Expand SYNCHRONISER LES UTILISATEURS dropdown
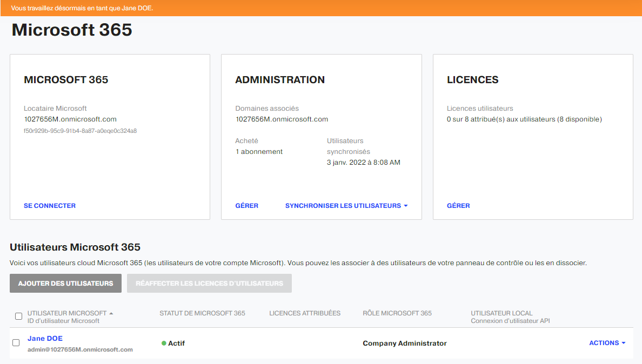 click(x=346, y=206)
